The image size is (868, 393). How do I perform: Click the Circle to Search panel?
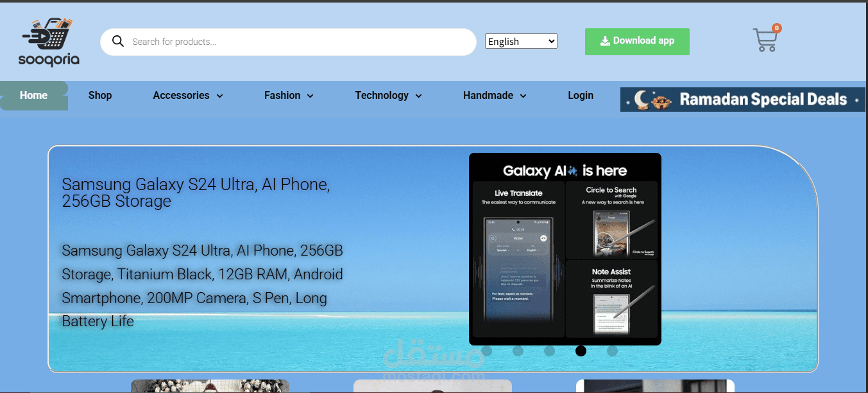[x=611, y=220]
